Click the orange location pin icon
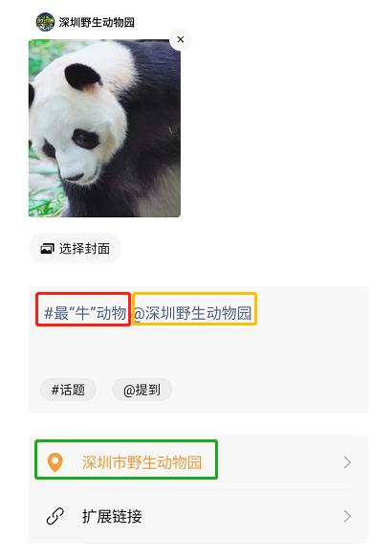 (x=54, y=462)
